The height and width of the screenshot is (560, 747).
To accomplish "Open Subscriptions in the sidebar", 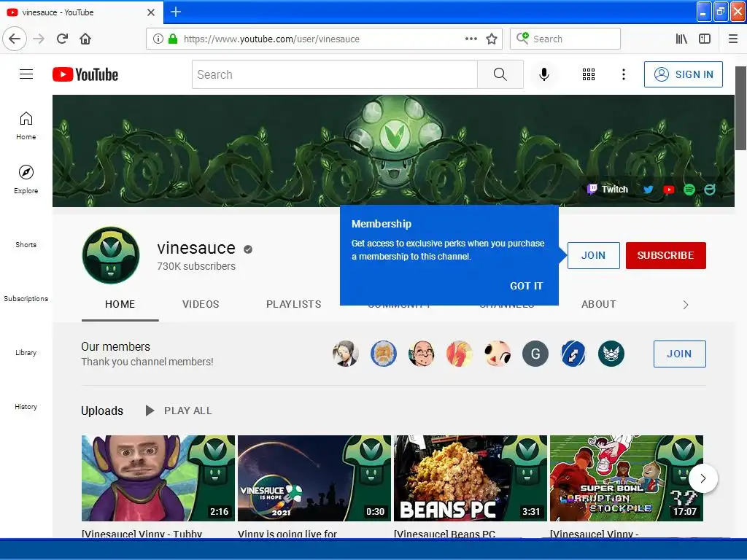I will point(26,298).
